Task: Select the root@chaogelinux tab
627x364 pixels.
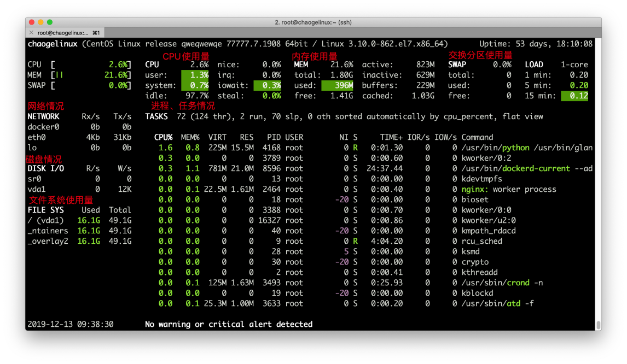Action: [65, 32]
